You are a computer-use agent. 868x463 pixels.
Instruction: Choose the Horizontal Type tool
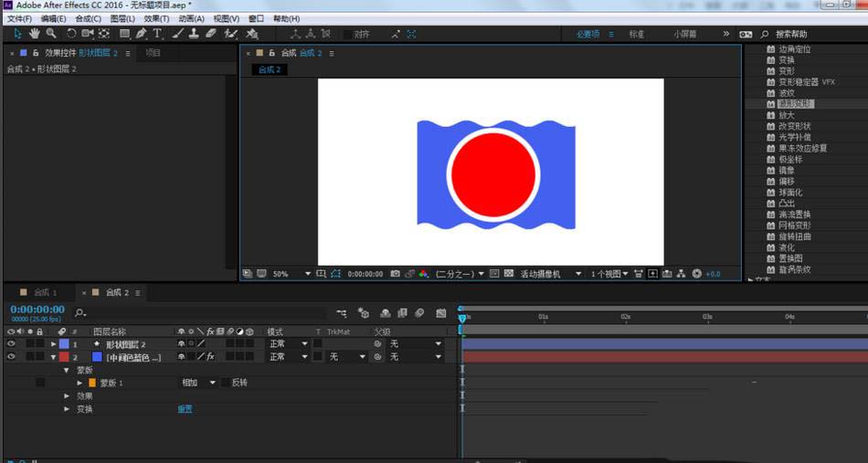(x=157, y=34)
